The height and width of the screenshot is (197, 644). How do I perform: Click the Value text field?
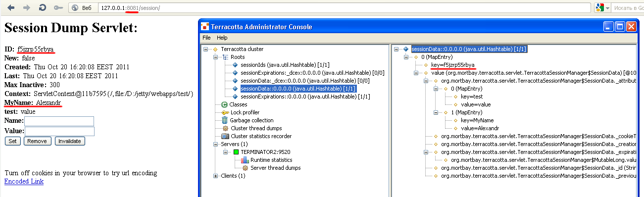click(x=59, y=131)
